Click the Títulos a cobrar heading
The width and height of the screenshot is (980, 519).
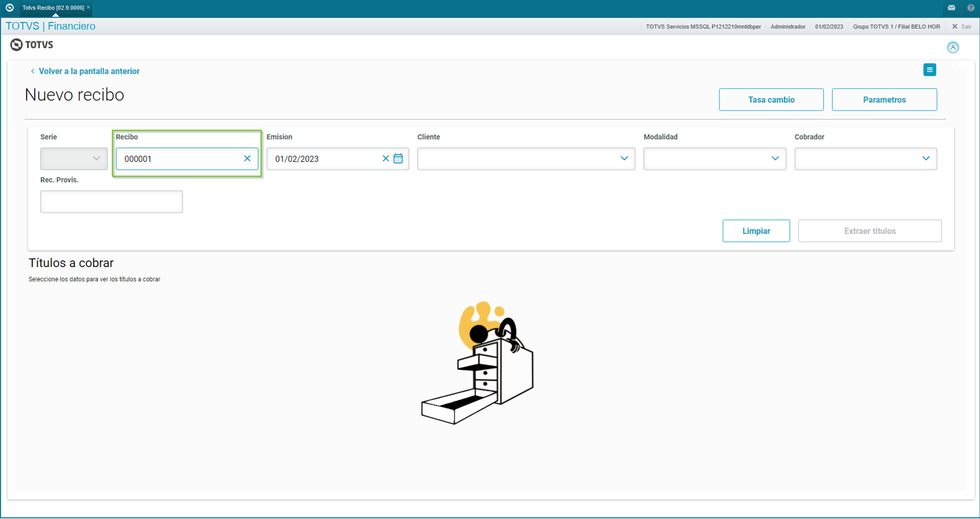71,263
